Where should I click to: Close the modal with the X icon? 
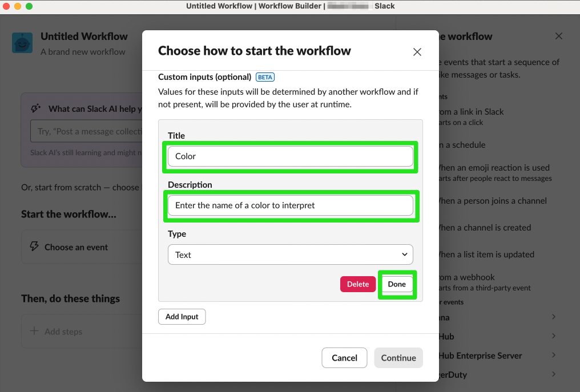tap(417, 51)
